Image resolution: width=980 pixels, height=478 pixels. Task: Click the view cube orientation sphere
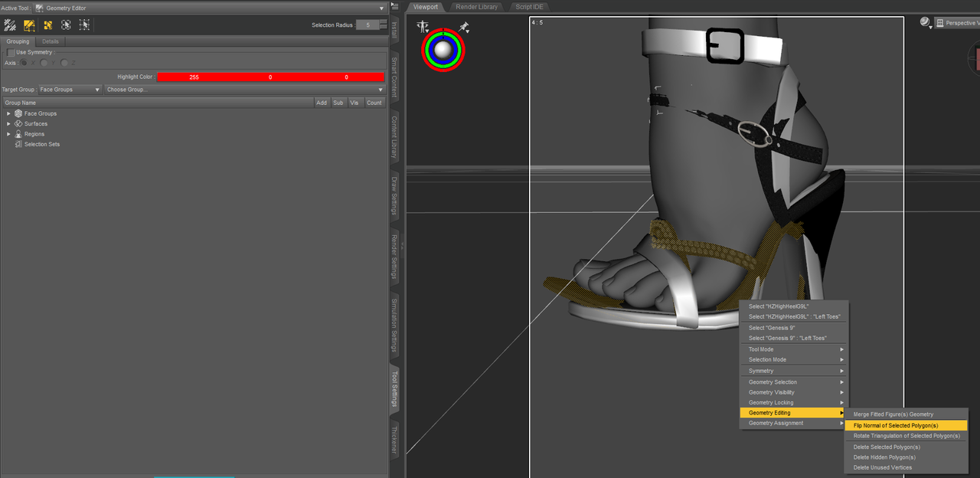click(443, 50)
